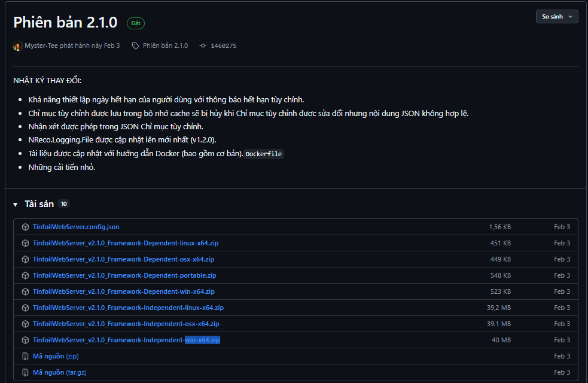
Task: Click package icon for TinfoilWebServer.config.json
Action: pyautogui.click(x=25, y=227)
